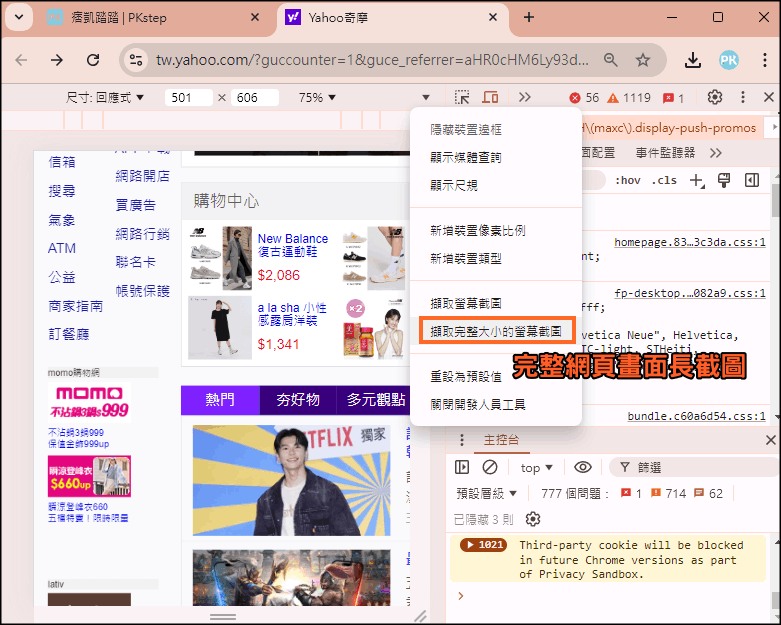
Task: Click the width field showing 501
Action: pyautogui.click(x=189, y=98)
